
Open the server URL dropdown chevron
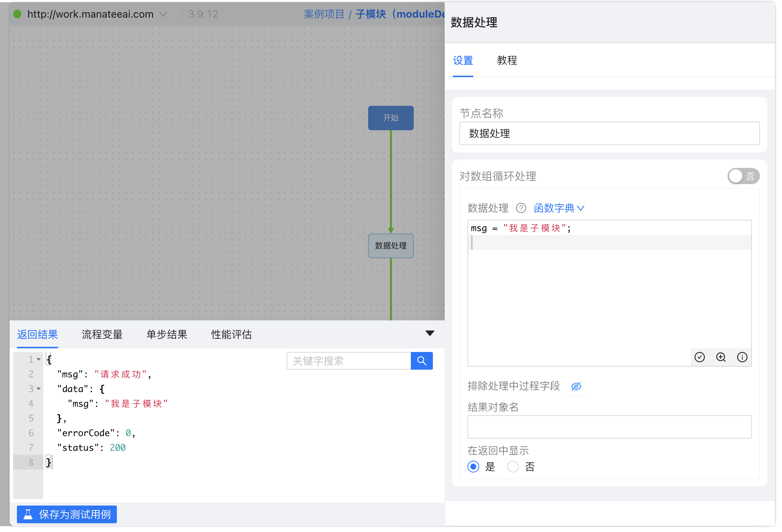[163, 14]
